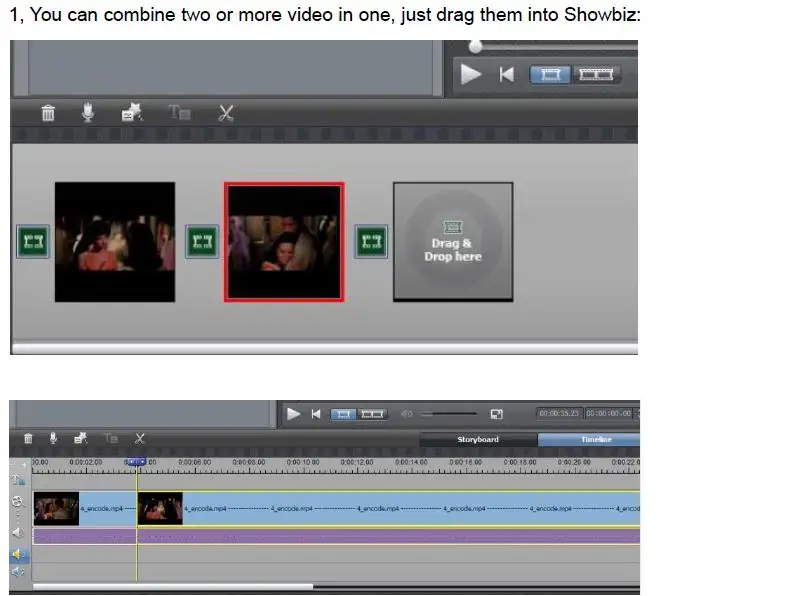Select the first storyboard clip thumbnail
The height and width of the screenshot is (596, 809).
pyautogui.click(x=115, y=242)
